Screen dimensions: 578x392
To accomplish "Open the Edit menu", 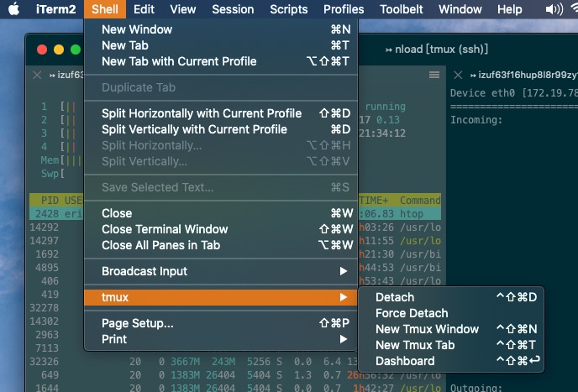I will point(144,9).
